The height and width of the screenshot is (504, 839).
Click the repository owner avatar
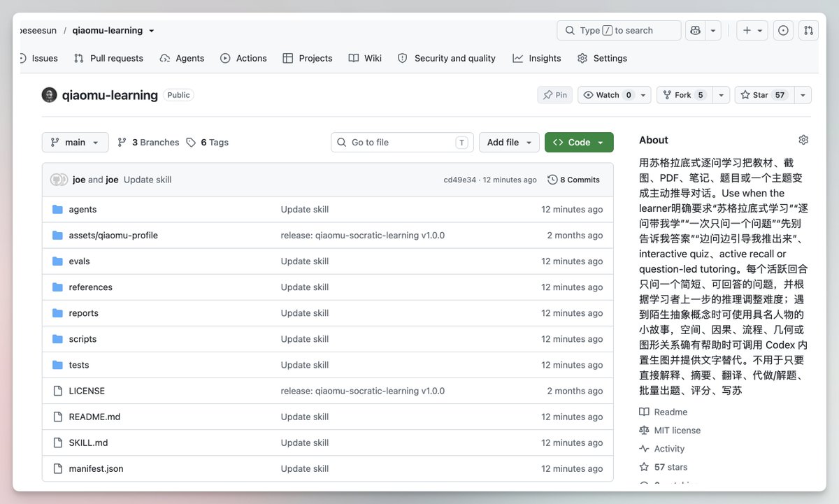[49, 95]
